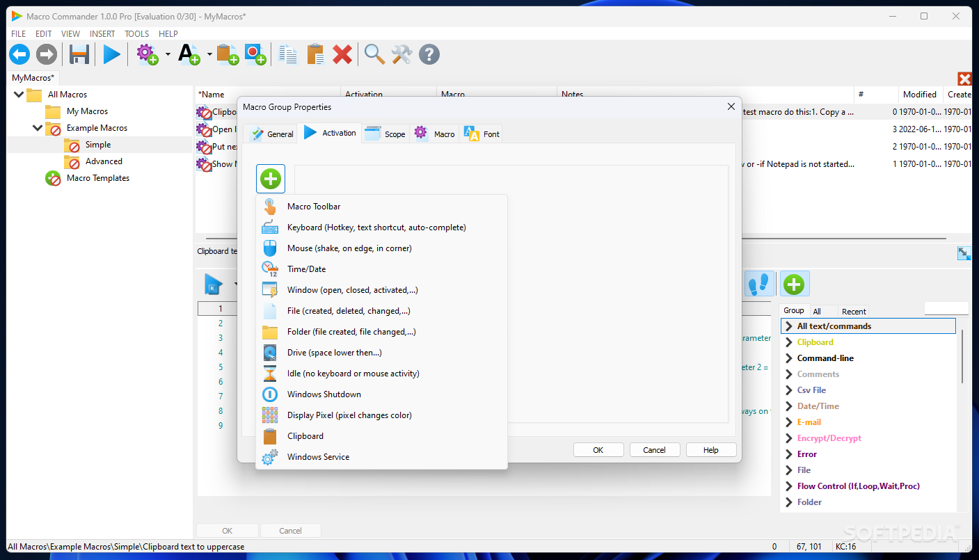Go back with the blue left arrow
979x560 pixels.
19,54
